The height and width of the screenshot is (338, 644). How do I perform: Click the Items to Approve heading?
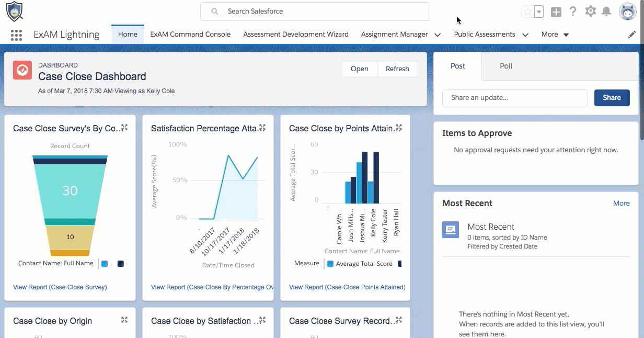pos(477,133)
